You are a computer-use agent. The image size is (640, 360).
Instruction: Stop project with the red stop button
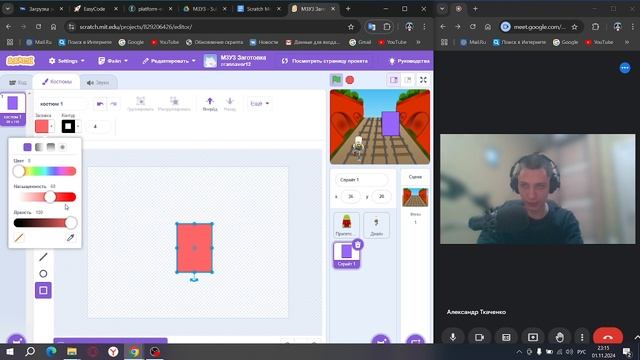point(350,80)
